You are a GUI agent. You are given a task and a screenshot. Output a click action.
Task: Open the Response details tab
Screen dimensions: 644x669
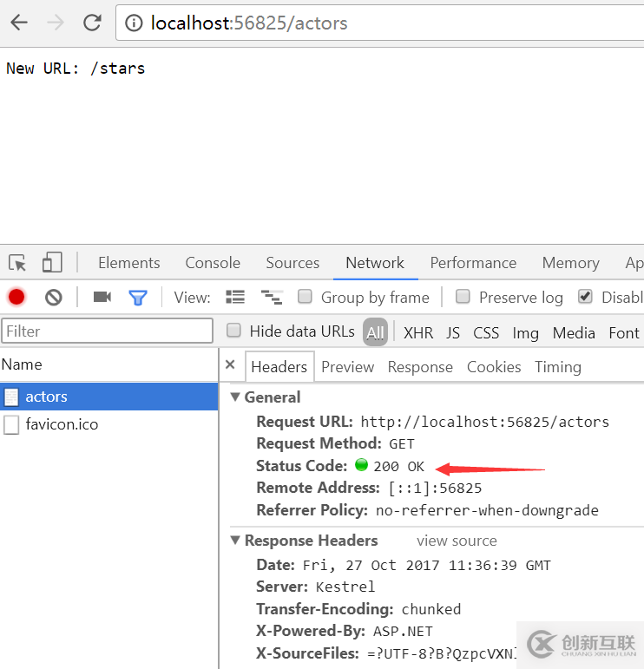coord(420,367)
